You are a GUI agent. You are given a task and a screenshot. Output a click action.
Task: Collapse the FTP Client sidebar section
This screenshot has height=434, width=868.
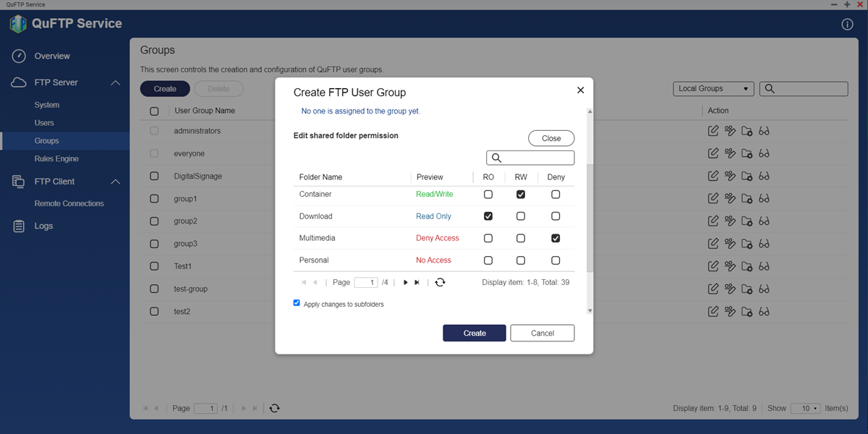(115, 182)
